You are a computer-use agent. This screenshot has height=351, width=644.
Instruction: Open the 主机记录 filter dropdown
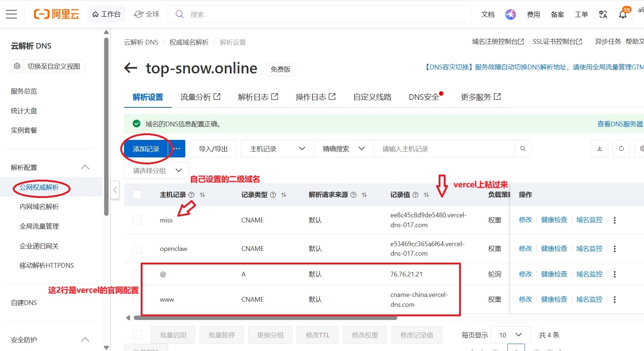click(x=277, y=149)
